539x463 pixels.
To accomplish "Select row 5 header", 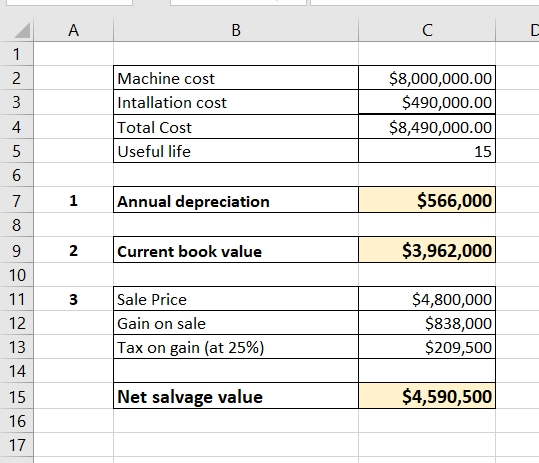I will [x=16, y=151].
